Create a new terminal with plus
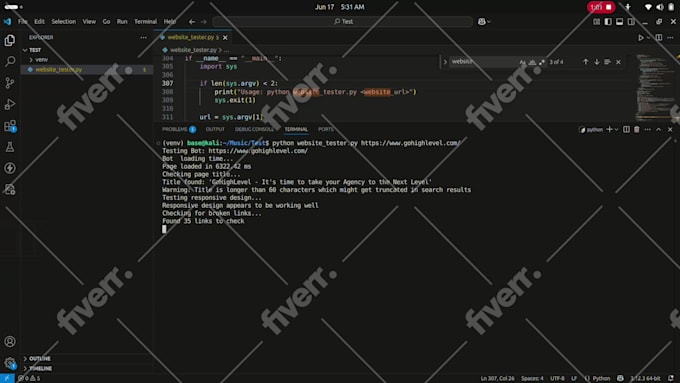Screen dimensions: 680x383 pyautogui.click(x=609, y=129)
